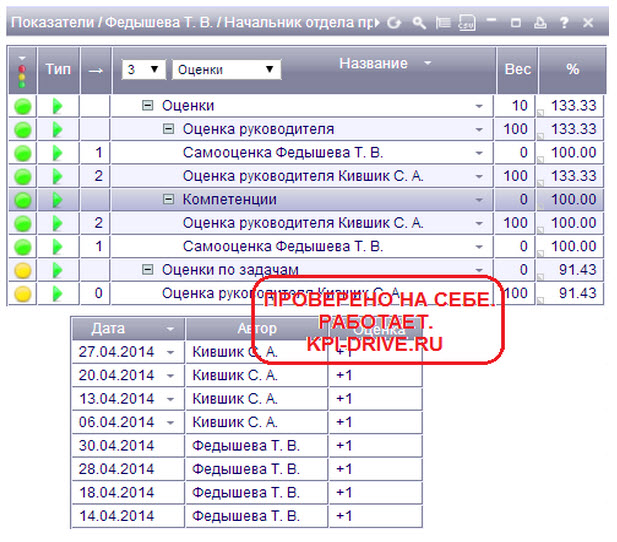Click the refresh icon in title bar
The height and width of the screenshot is (542, 617).
click(393, 23)
